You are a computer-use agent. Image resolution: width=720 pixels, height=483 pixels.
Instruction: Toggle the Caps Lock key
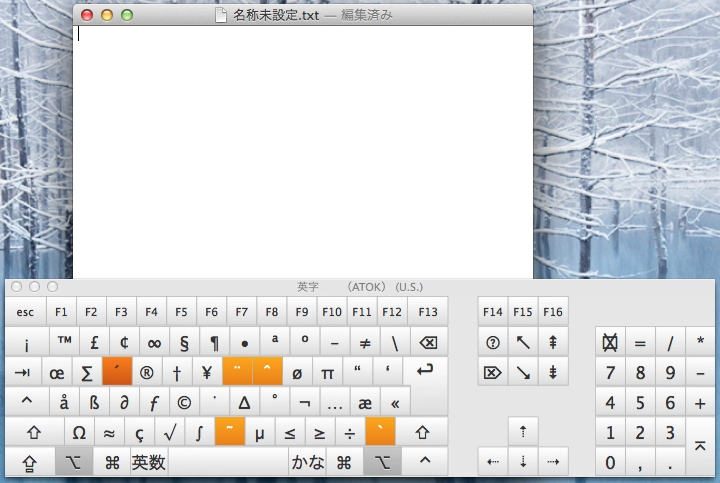tap(29, 462)
